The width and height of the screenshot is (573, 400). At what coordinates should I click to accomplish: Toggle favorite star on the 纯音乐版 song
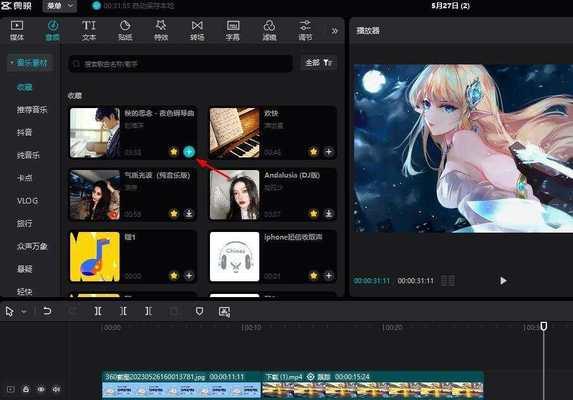[174, 213]
